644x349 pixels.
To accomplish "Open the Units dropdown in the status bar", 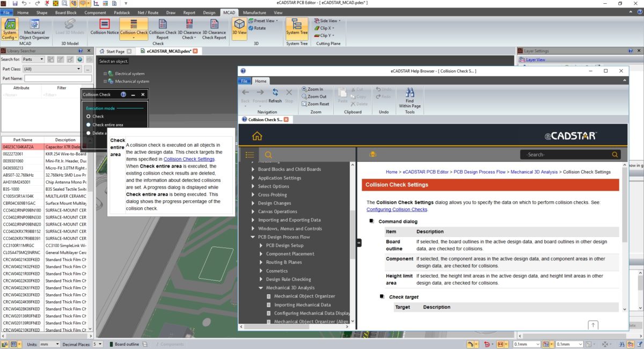I will coord(49,344).
